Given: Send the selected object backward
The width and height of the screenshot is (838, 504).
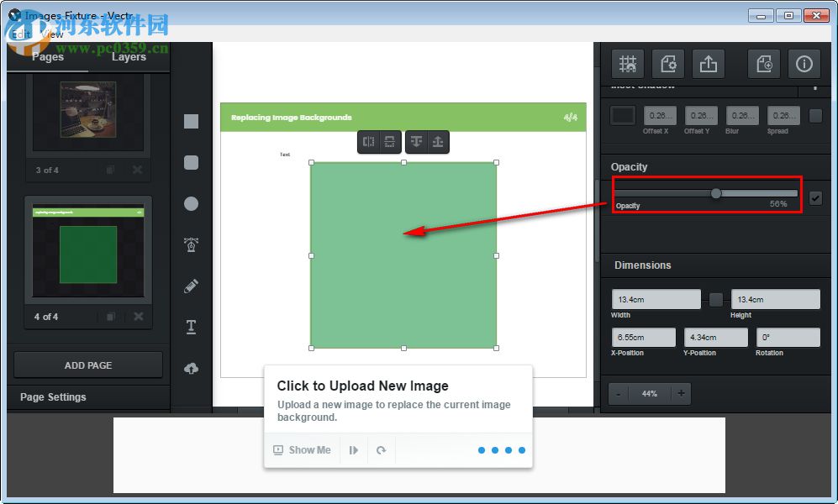Looking at the screenshot, I should pos(416,141).
